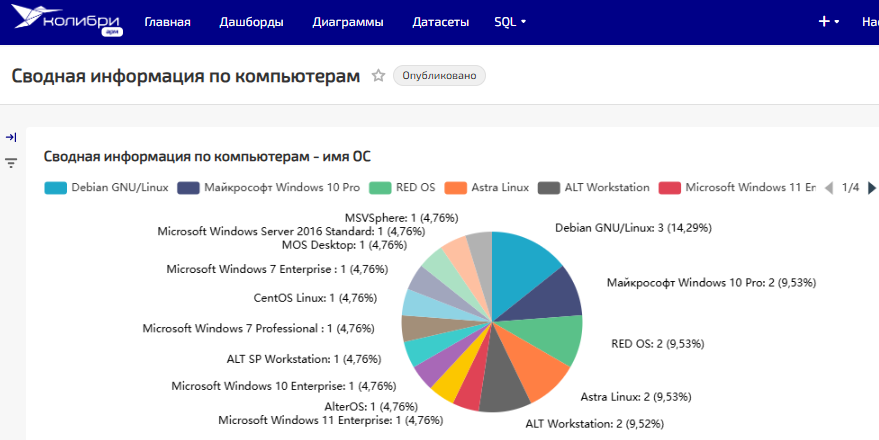The height and width of the screenshot is (440, 879).
Task: Open the filters funnel icon
Action: point(11,163)
